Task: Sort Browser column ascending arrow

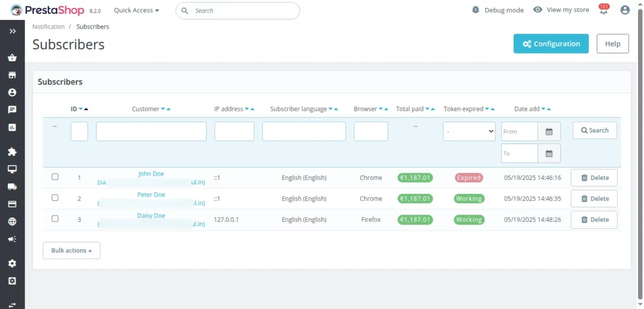Action: click(x=386, y=109)
